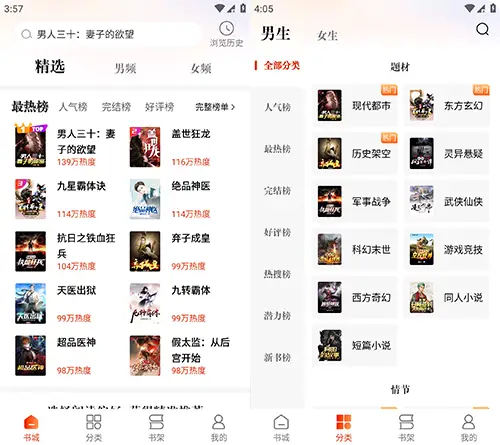Image resolution: width=500 pixels, height=445 pixels.
Task: Tap the search magnifier icon at top right
Action: pyautogui.click(x=482, y=29)
